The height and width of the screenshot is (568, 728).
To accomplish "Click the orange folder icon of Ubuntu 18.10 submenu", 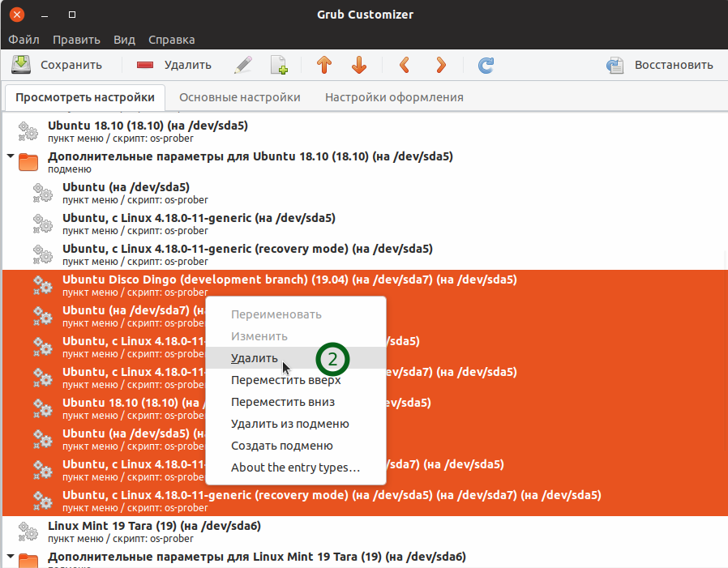I will tap(28, 162).
